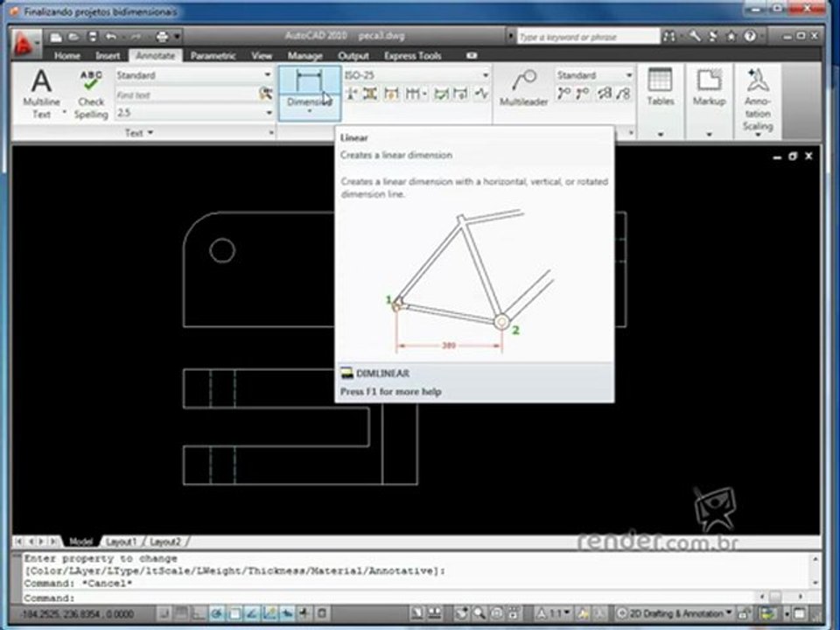Switch to the View ribbon tab
This screenshot has height=630, width=840.
[262, 55]
